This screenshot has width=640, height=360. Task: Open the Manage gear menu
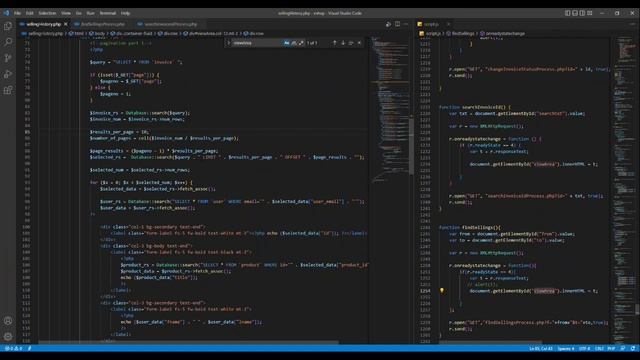click(x=8, y=337)
